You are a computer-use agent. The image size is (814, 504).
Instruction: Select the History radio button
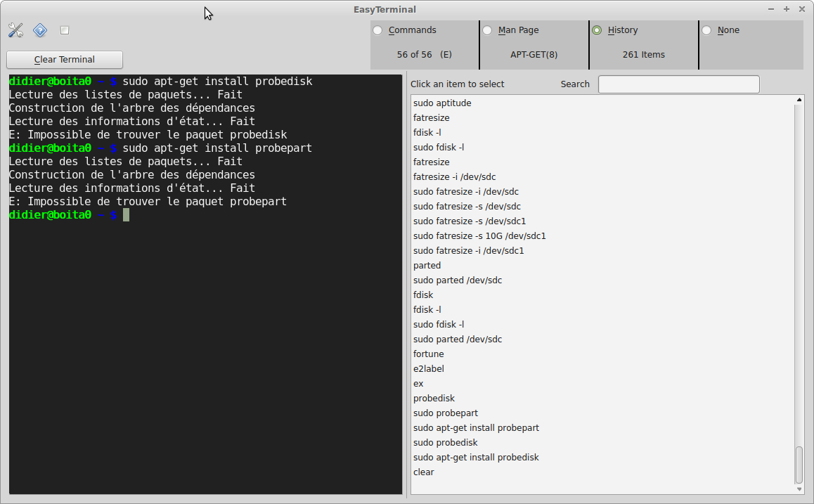tap(597, 30)
